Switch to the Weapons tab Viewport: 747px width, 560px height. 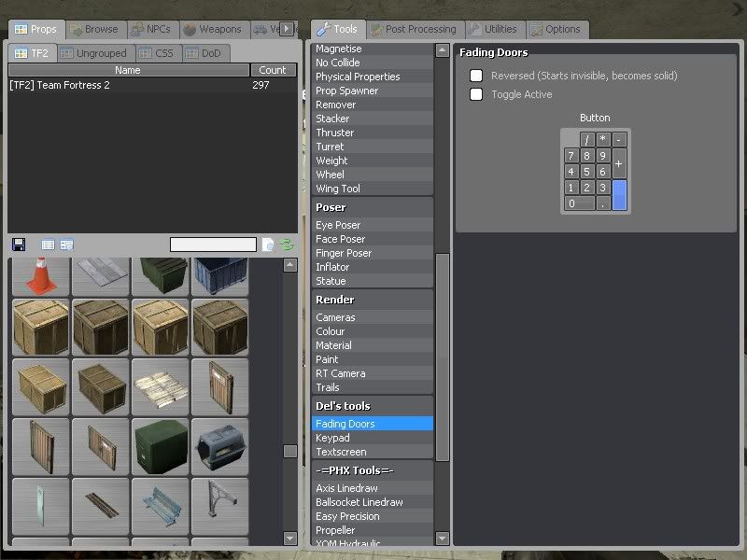215,30
